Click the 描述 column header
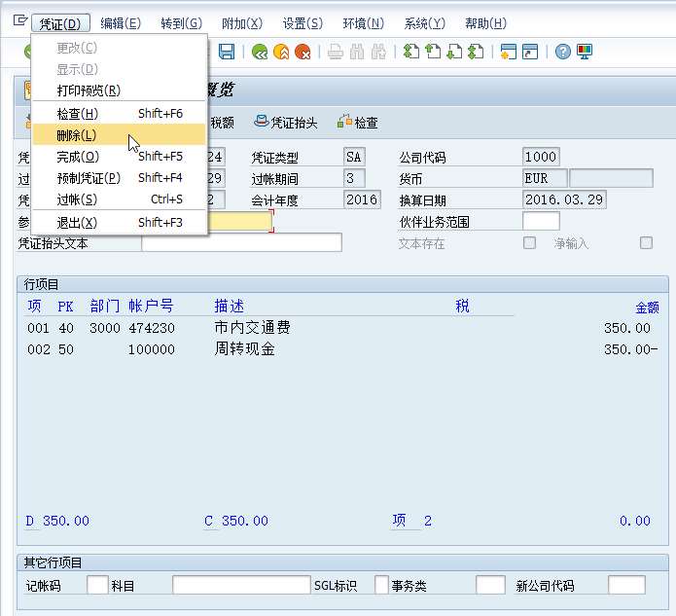 230,307
